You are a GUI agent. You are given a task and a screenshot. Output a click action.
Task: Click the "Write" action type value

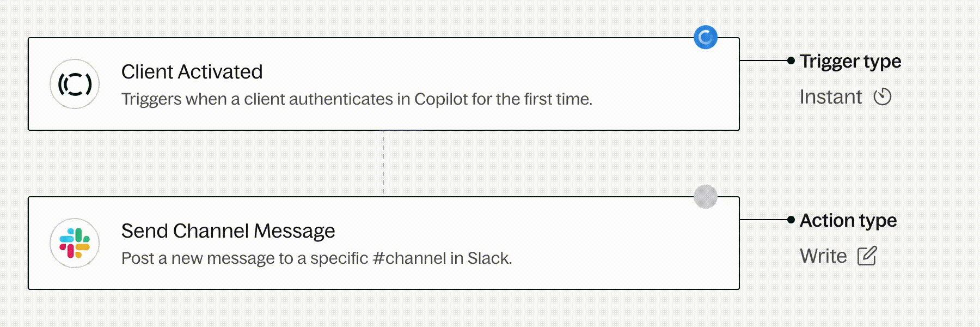[823, 256]
